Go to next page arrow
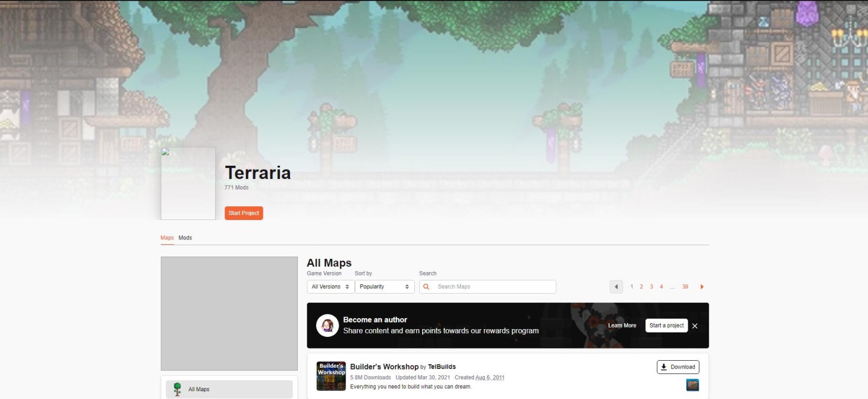Screen dimensions: 868x399 [702, 287]
